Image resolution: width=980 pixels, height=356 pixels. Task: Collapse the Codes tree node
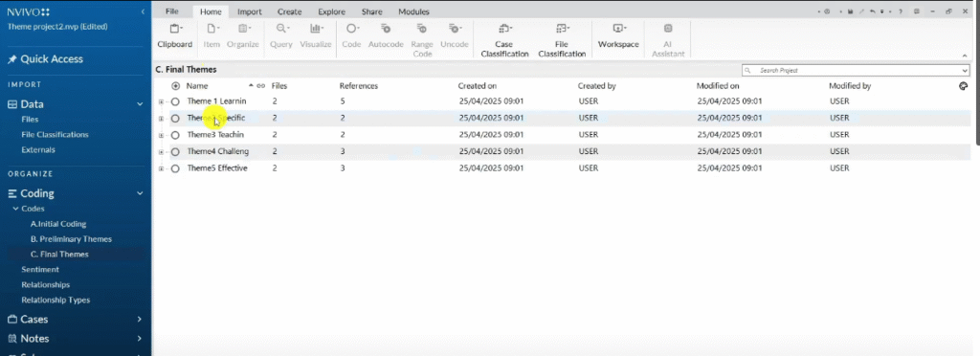click(x=15, y=209)
